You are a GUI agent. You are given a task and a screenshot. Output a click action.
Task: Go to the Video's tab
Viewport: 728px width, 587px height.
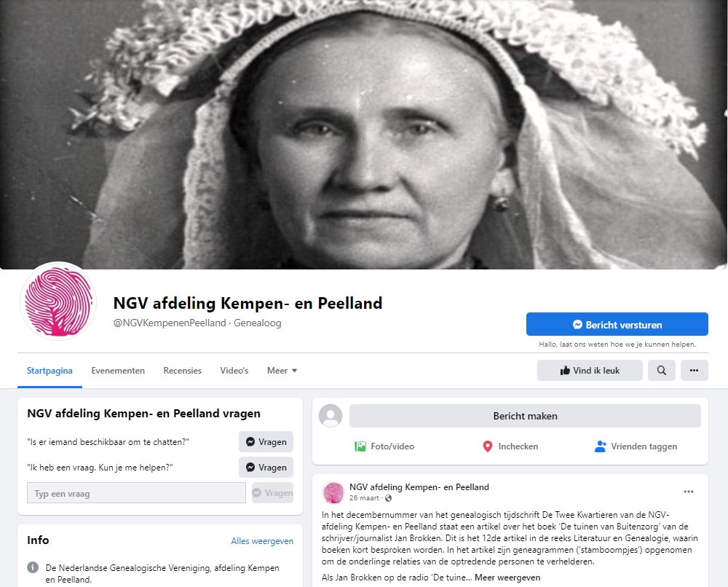click(x=234, y=371)
